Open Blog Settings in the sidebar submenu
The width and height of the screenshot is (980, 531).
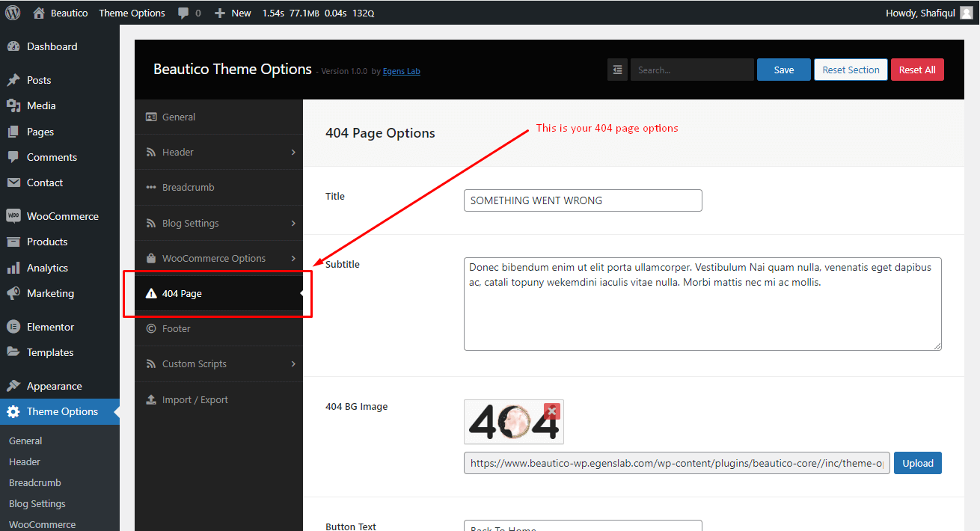click(37, 503)
